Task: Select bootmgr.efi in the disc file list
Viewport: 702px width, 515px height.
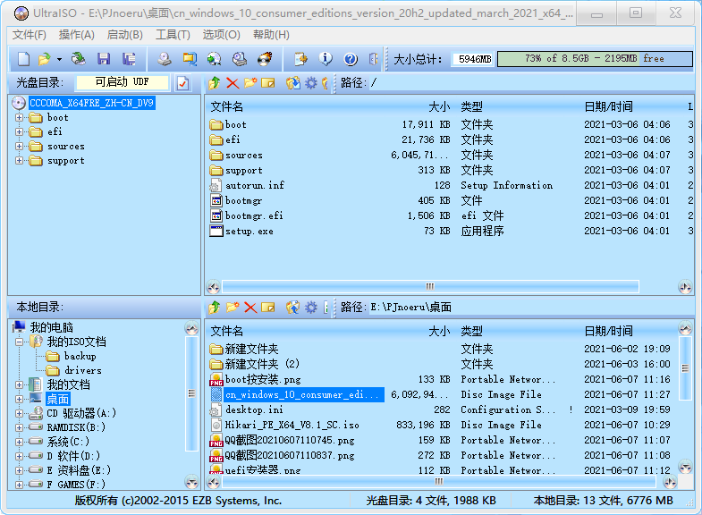Action: (x=254, y=216)
